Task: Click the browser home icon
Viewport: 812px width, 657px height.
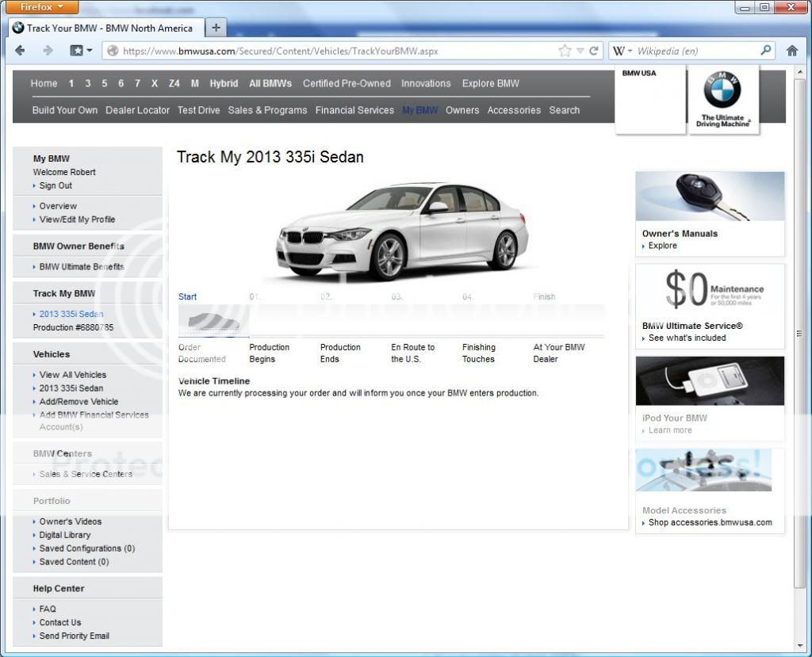Action: [792, 50]
